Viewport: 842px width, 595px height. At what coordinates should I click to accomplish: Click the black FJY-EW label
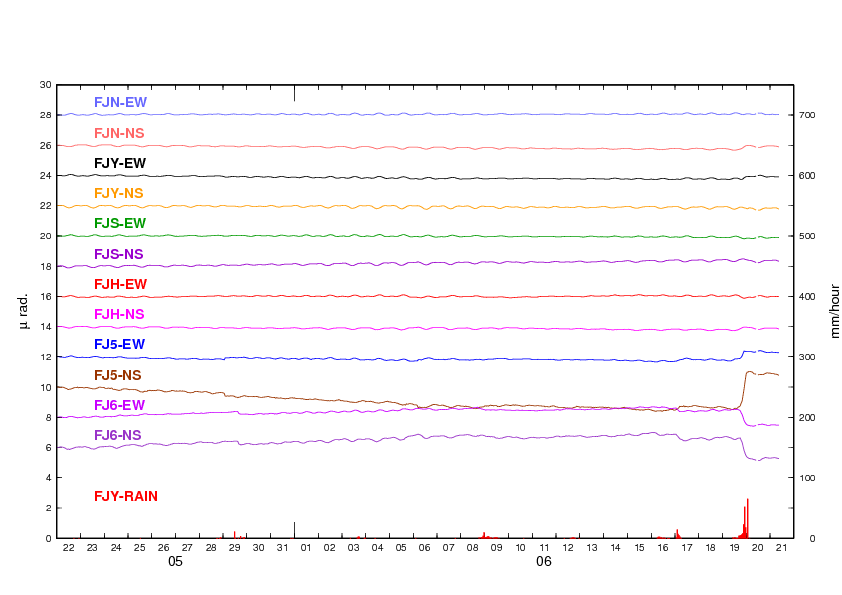(119, 163)
